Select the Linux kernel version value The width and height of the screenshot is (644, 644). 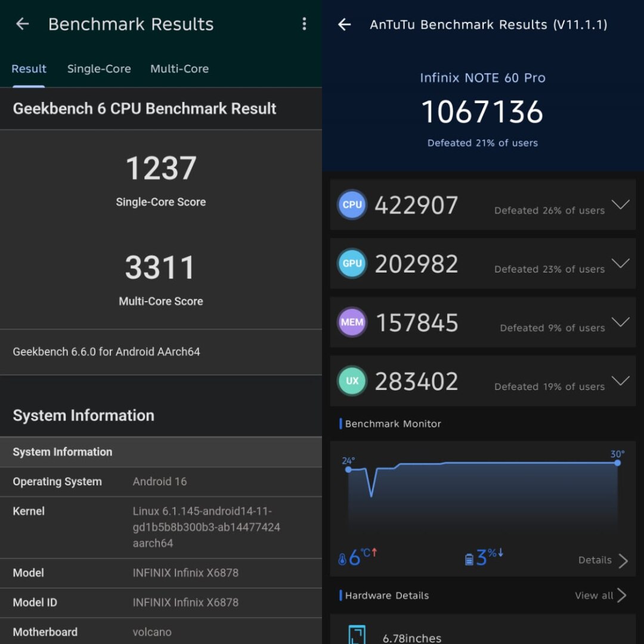(x=206, y=527)
